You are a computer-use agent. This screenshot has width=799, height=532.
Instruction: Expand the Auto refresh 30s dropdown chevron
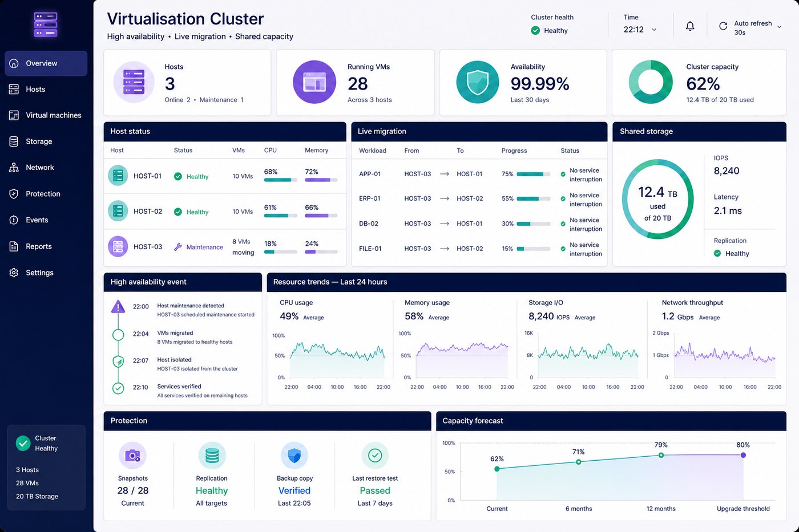coord(780,27)
